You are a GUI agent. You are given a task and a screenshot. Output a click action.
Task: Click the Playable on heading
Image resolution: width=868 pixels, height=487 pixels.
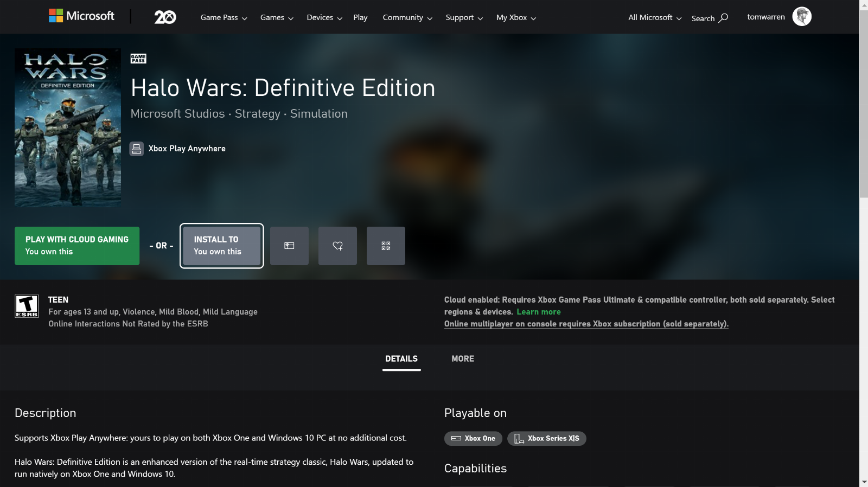click(475, 413)
